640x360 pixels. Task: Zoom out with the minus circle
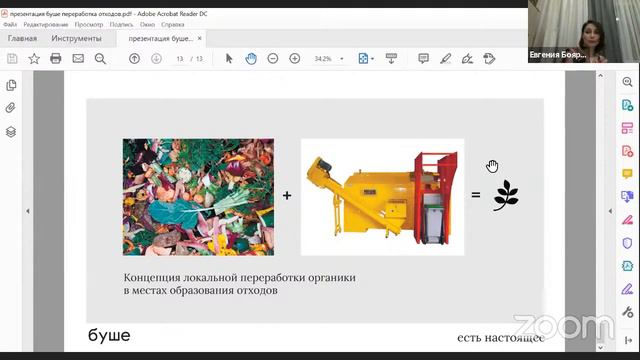[273, 59]
